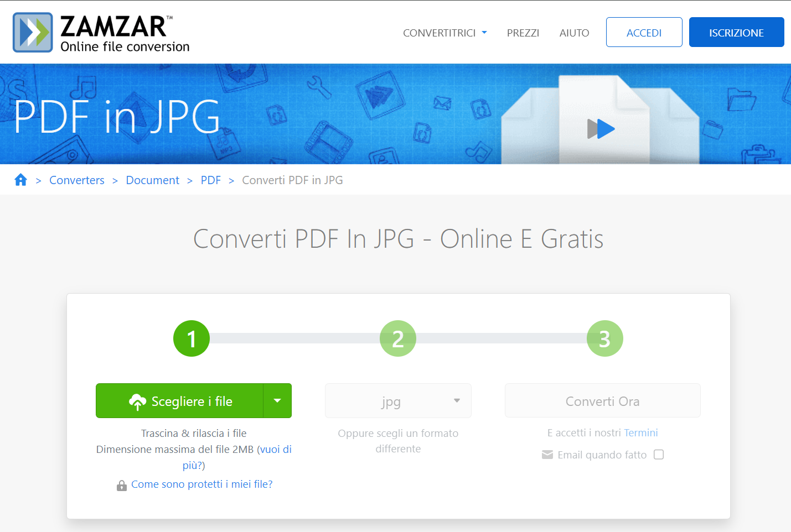This screenshot has height=532, width=791.
Task: Open the Aiuto menu item
Action: [x=574, y=33]
